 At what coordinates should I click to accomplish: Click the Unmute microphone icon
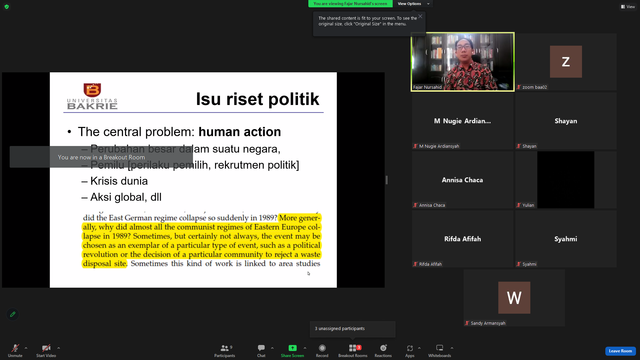coord(15,348)
